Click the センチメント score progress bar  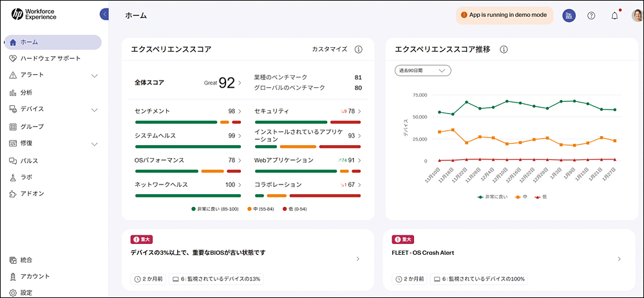click(187, 123)
